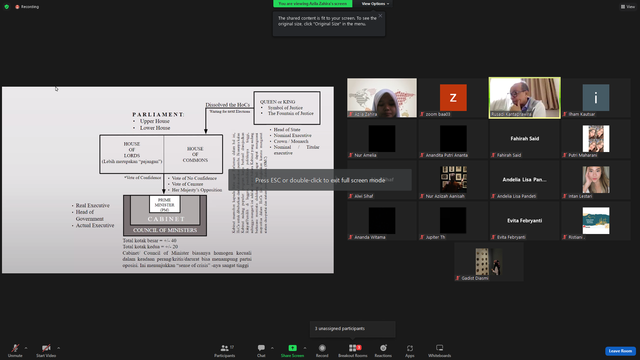Click the green viewing-screen banner
Screen dimensions: 640x360
tap(313, 4)
